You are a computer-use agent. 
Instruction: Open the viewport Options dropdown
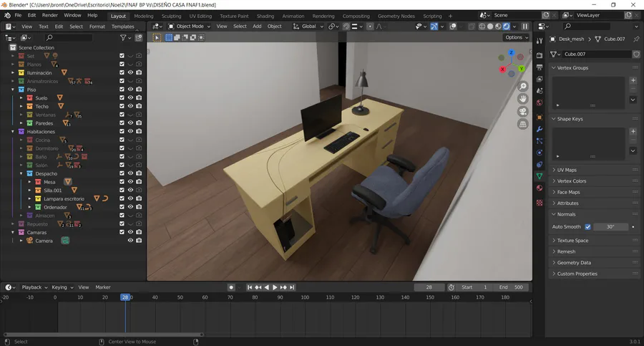pos(517,37)
